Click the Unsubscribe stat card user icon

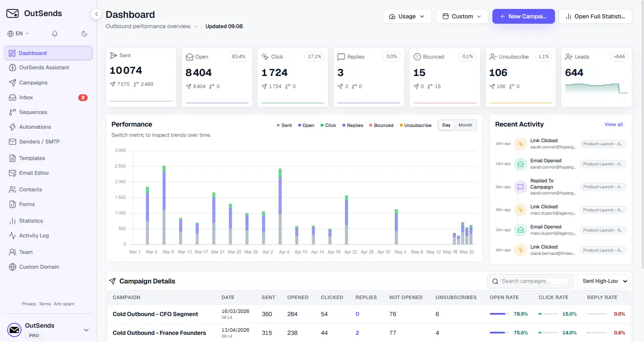pyautogui.click(x=493, y=57)
